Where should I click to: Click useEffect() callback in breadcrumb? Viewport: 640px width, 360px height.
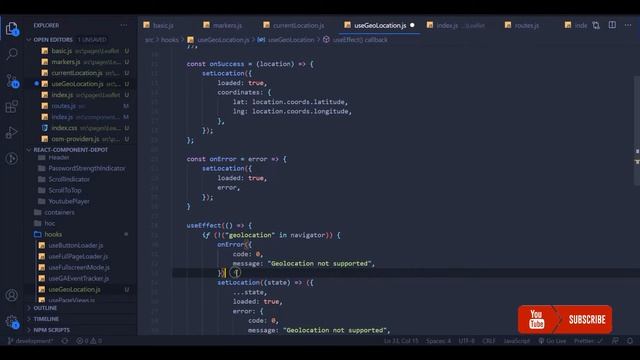[360, 40]
